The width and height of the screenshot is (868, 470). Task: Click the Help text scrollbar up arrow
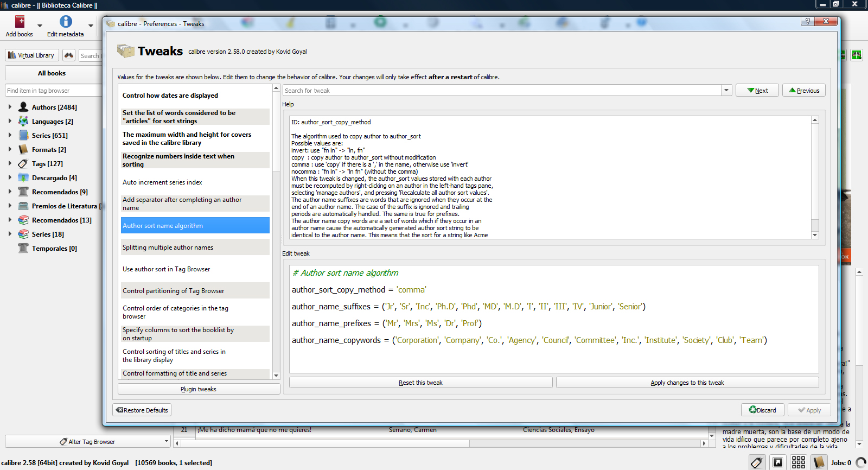click(815, 119)
